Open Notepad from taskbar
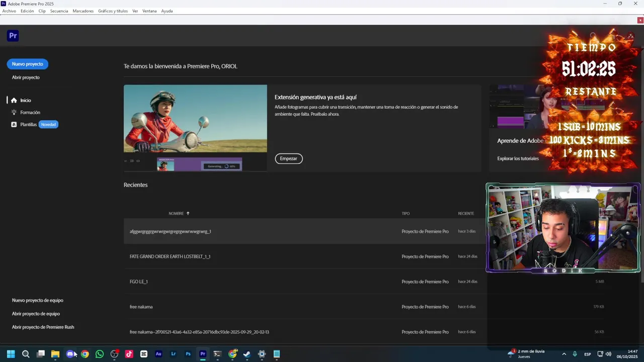Image resolution: width=644 pixels, height=362 pixels. pyautogui.click(x=277, y=354)
